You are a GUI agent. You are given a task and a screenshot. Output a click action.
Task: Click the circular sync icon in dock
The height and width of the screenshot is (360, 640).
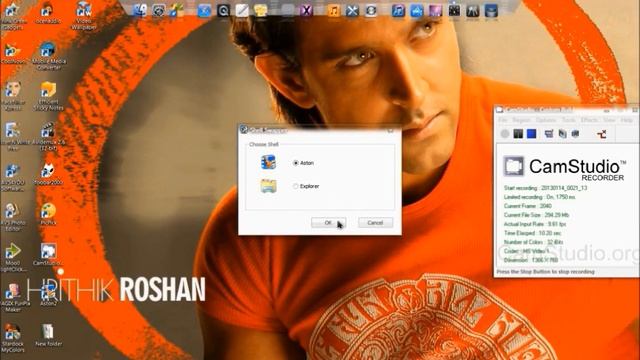(371, 10)
